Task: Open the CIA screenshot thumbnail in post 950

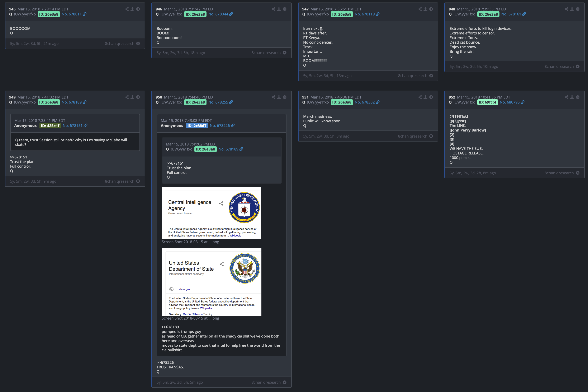Action: pos(211,213)
